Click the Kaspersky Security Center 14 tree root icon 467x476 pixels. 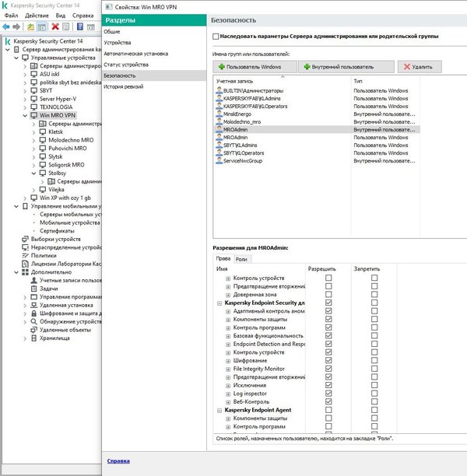click(x=9, y=41)
